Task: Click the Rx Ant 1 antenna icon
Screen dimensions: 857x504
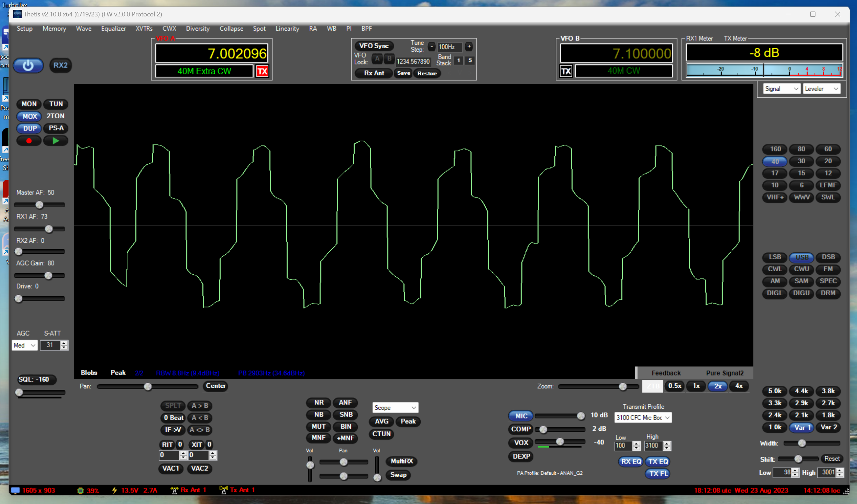Action: (x=174, y=490)
